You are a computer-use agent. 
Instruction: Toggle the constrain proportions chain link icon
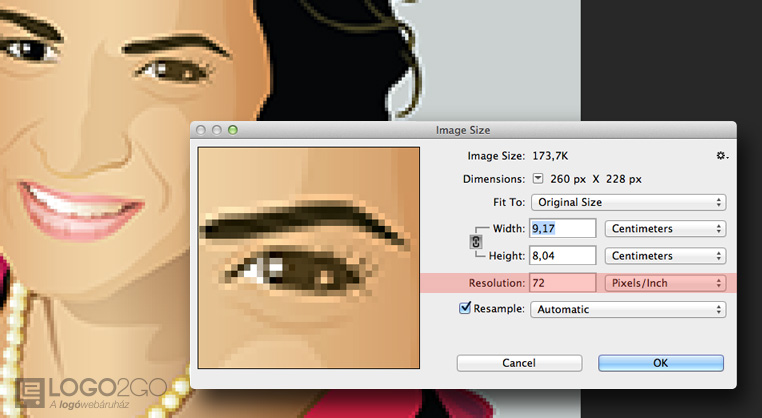(476, 242)
